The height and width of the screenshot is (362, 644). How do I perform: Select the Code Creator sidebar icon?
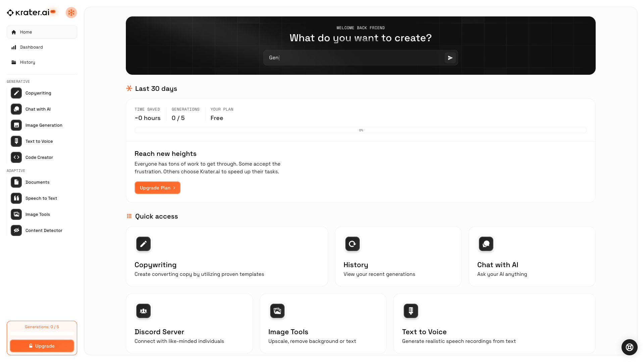[x=16, y=158]
